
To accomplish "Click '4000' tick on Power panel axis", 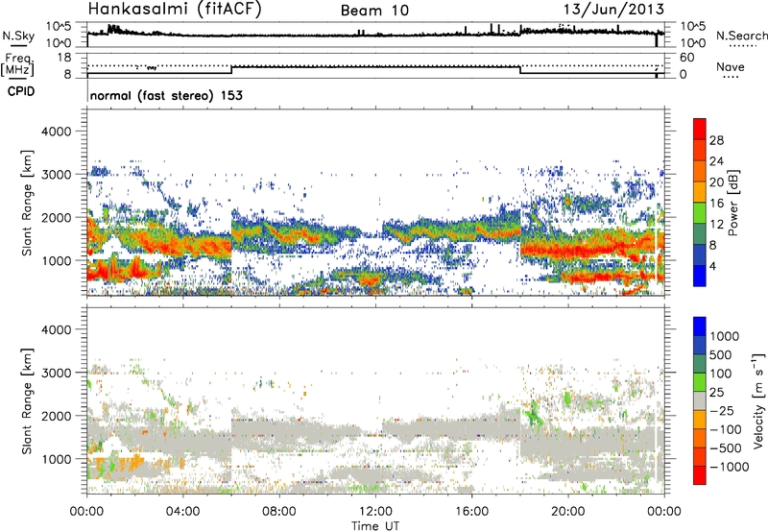I will click(56, 132).
